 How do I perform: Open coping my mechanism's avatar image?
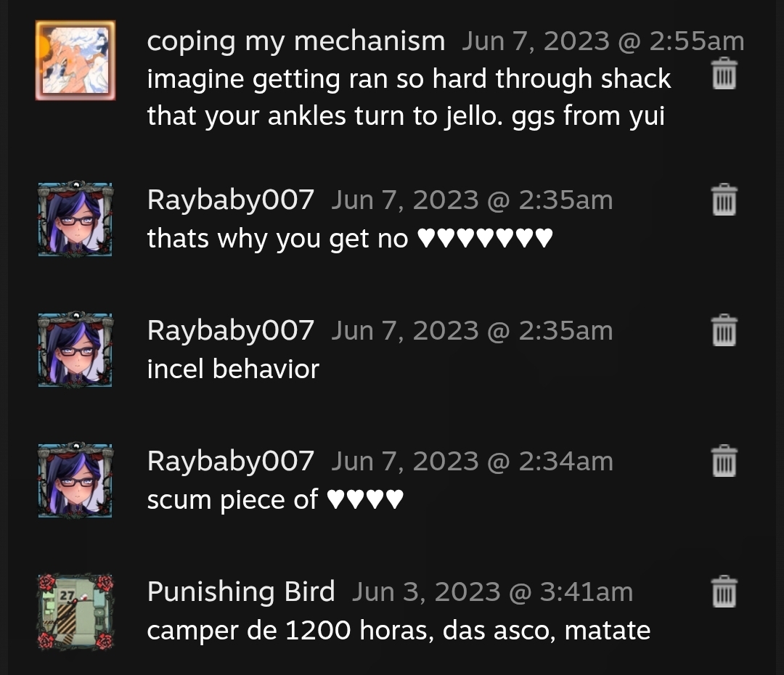click(75, 60)
